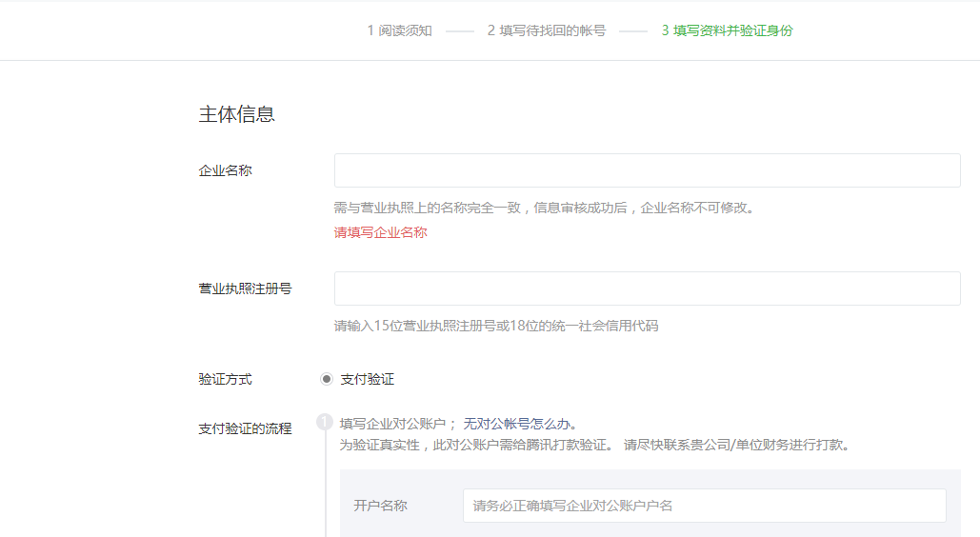Click the 开户名称 input field
The width and height of the screenshot is (980, 537).
tap(705, 506)
